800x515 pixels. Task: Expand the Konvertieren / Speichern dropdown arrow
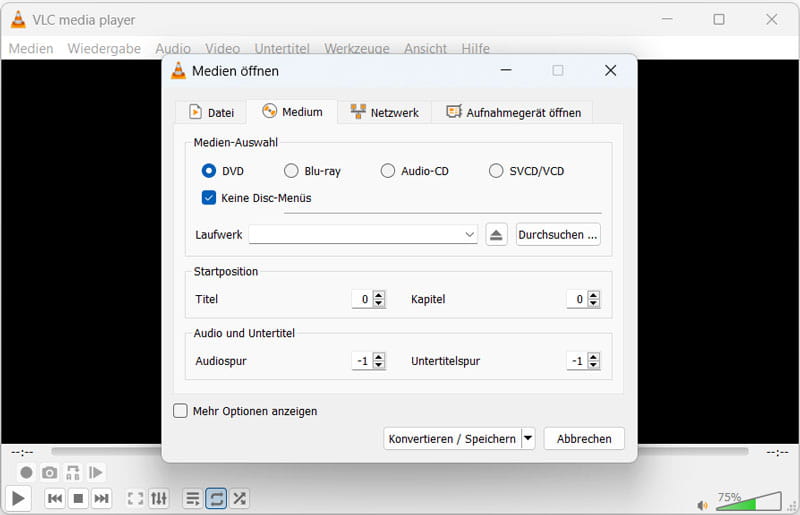click(x=528, y=438)
